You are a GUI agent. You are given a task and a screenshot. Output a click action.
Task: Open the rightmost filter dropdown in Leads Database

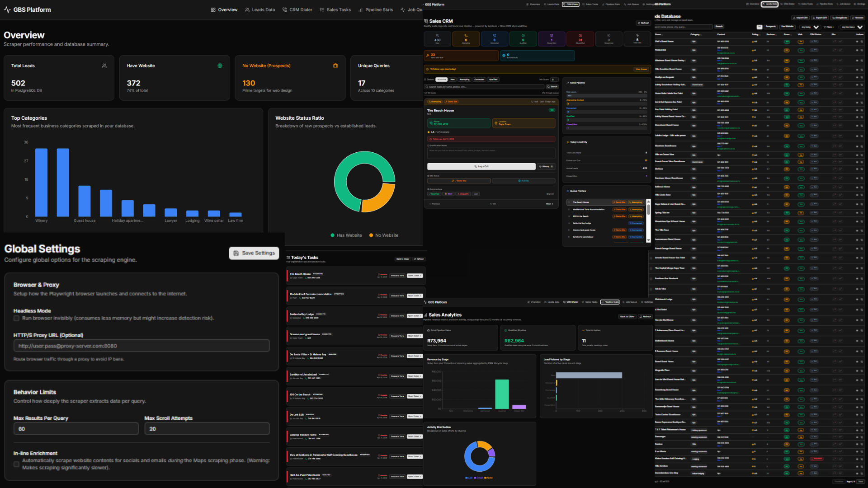click(x=853, y=27)
